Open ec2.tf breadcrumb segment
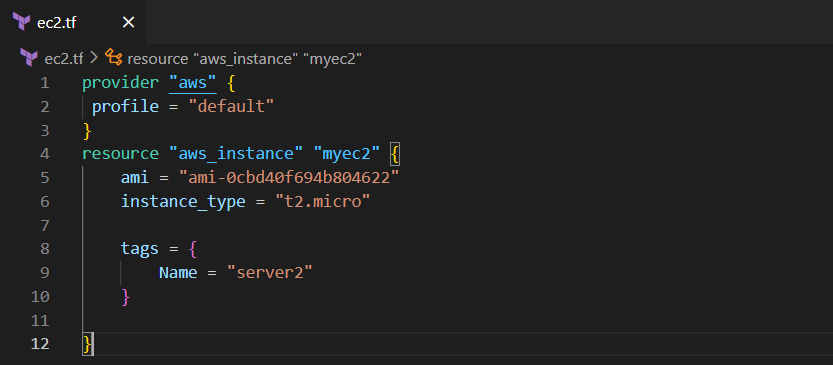The image size is (833, 365). tap(64, 58)
